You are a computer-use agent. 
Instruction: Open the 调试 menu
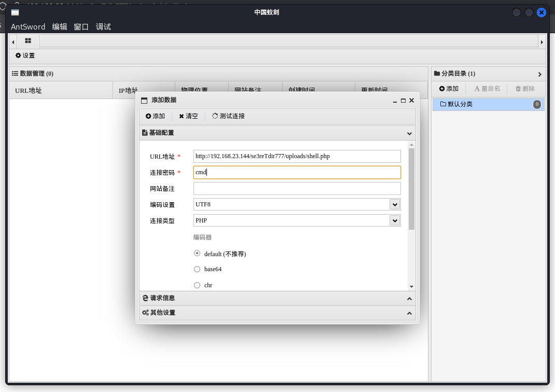(x=103, y=27)
